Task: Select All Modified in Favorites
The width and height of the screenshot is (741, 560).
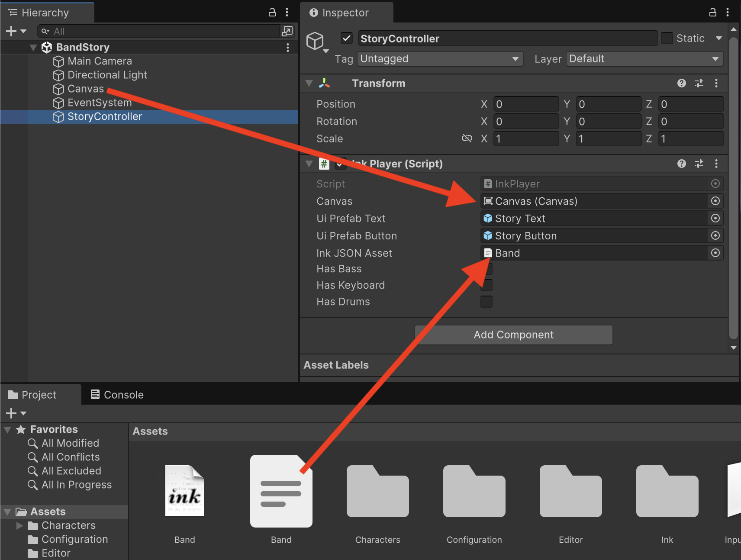Action: coord(70,443)
